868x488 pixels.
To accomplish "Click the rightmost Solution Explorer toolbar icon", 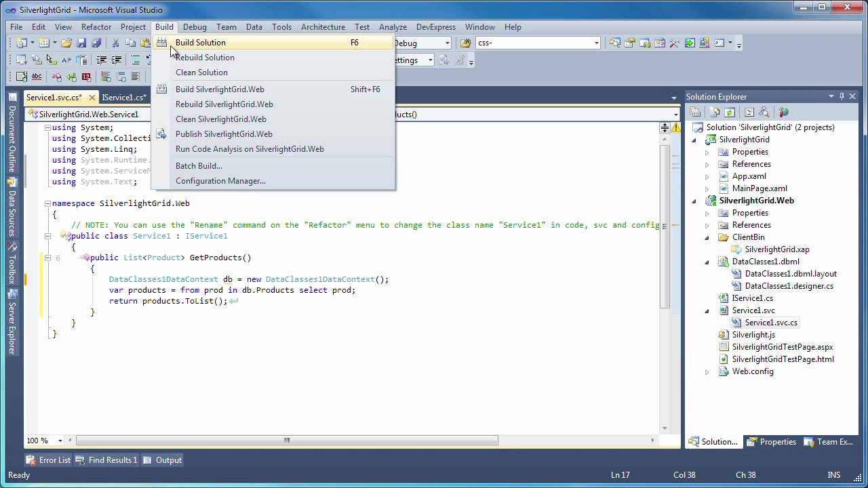I will pos(783,113).
